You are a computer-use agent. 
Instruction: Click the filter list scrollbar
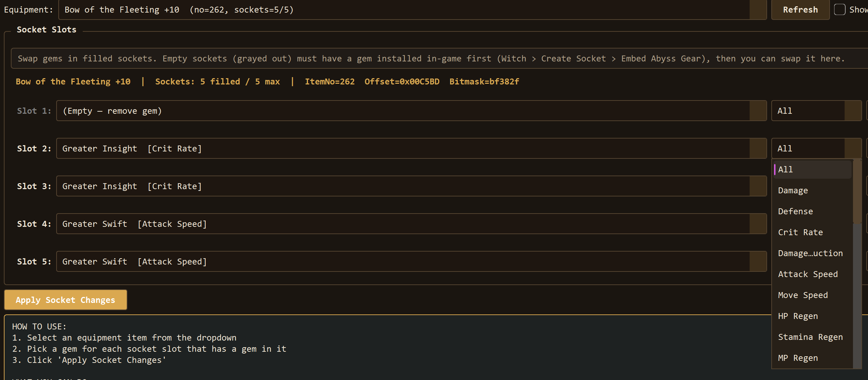(x=857, y=192)
